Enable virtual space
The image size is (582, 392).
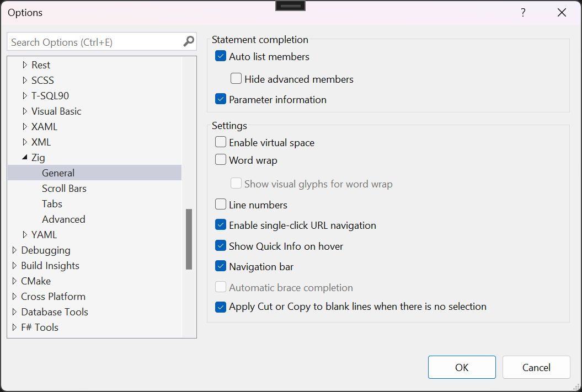tap(221, 142)
